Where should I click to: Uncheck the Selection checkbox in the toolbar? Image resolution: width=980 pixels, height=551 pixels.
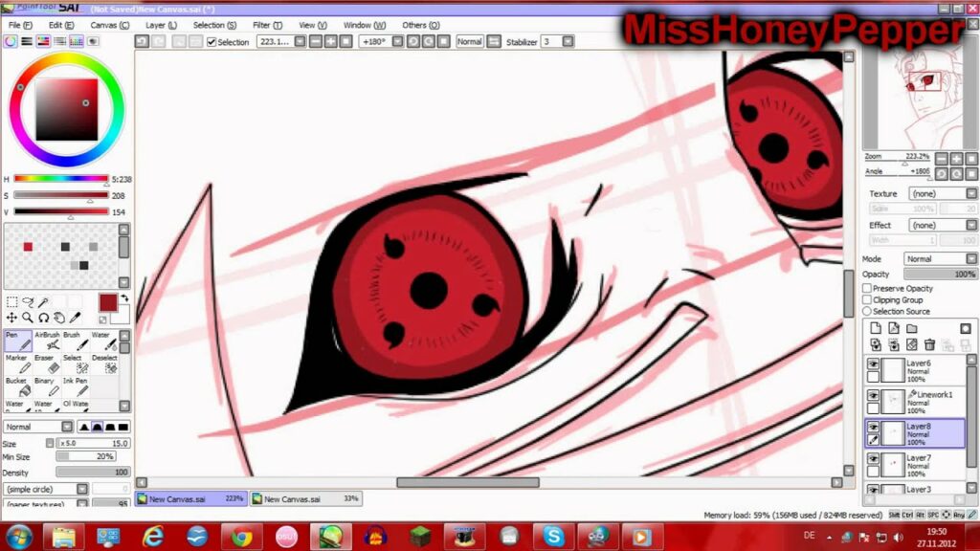pos(212,42)
